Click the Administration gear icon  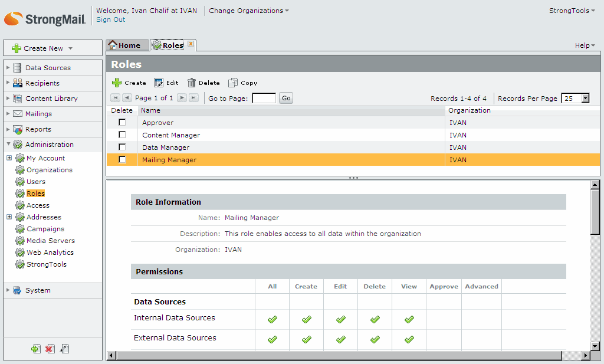point(17,145)
